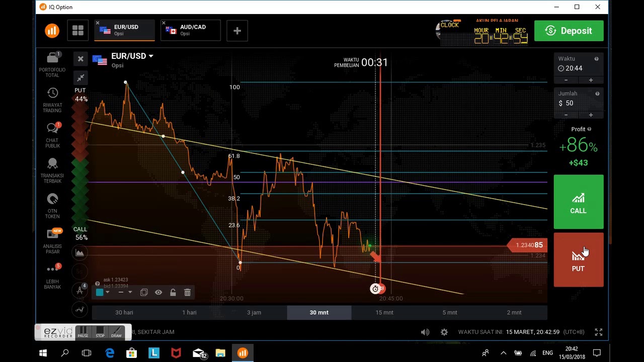The width and height of the screenshot is (644, 362).
Task: Click the green CALL button
Action: [579, 202]
